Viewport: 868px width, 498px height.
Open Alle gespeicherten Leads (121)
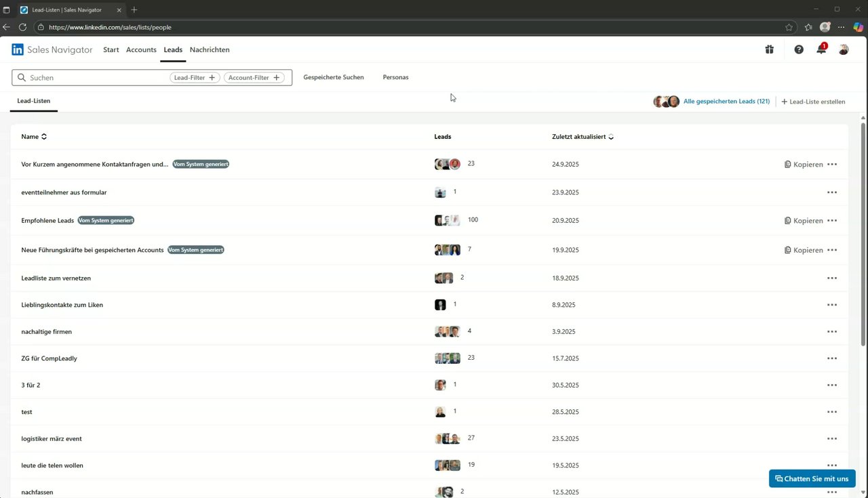click(726, 102)
